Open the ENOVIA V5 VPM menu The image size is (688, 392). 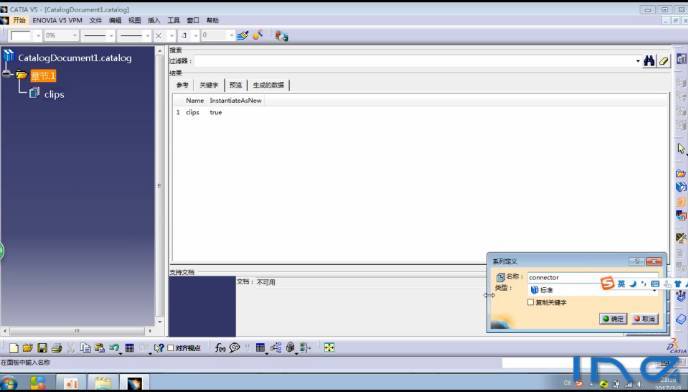point(57,20)
